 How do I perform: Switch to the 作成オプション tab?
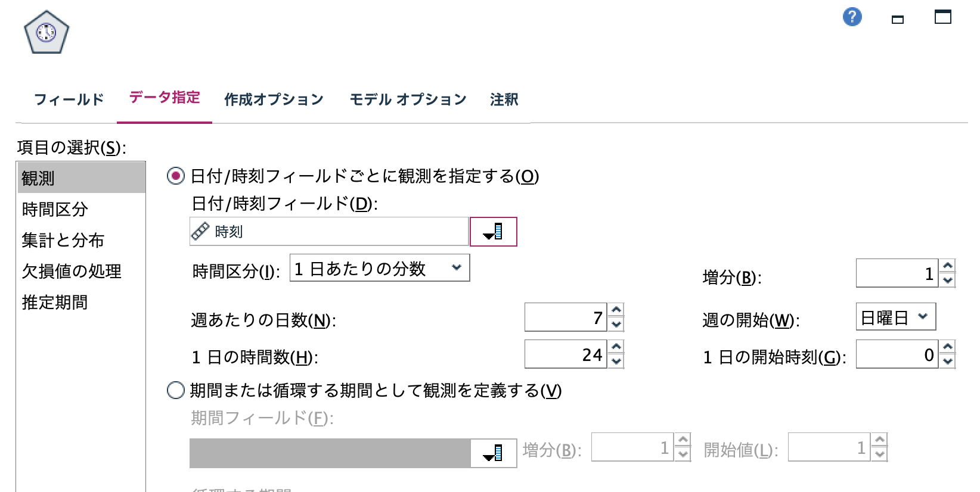tap(273, 99)
